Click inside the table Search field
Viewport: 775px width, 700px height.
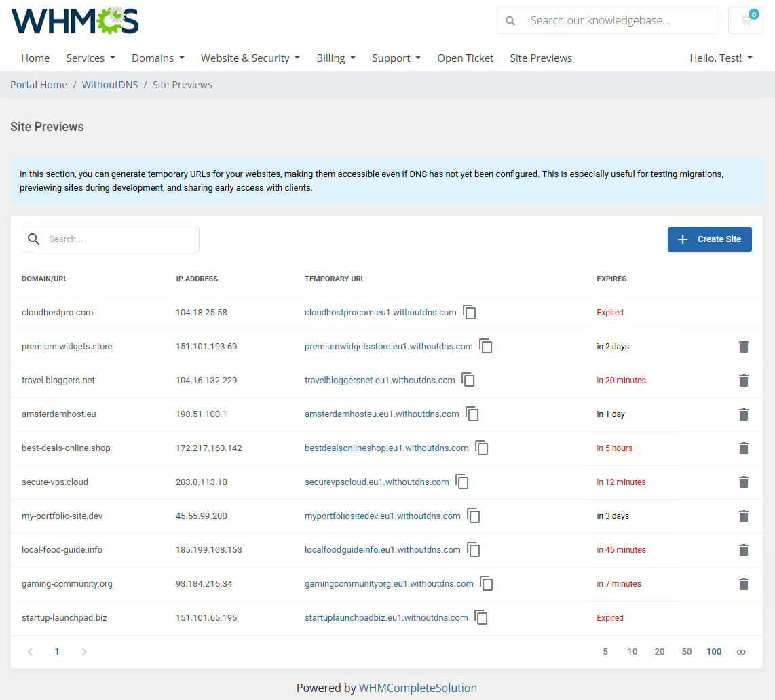(x=111, y=239)
